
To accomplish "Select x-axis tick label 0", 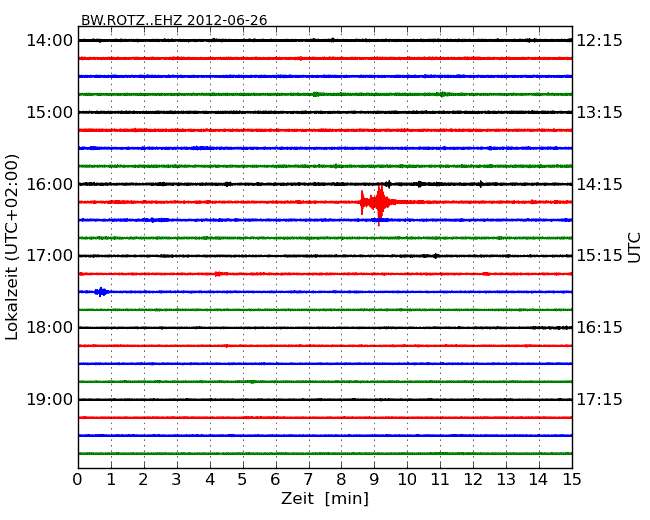I will tap(78, 480).
